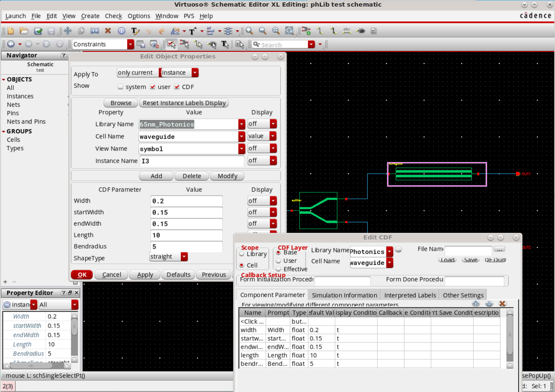555x392 pixels.
Task: Click the orange X delete-parameter icon in Edit CDF
Action: coord(502,304)
